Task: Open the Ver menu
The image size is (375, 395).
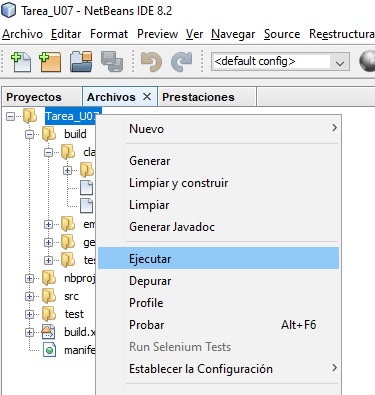Action: (x=195, y=34)
